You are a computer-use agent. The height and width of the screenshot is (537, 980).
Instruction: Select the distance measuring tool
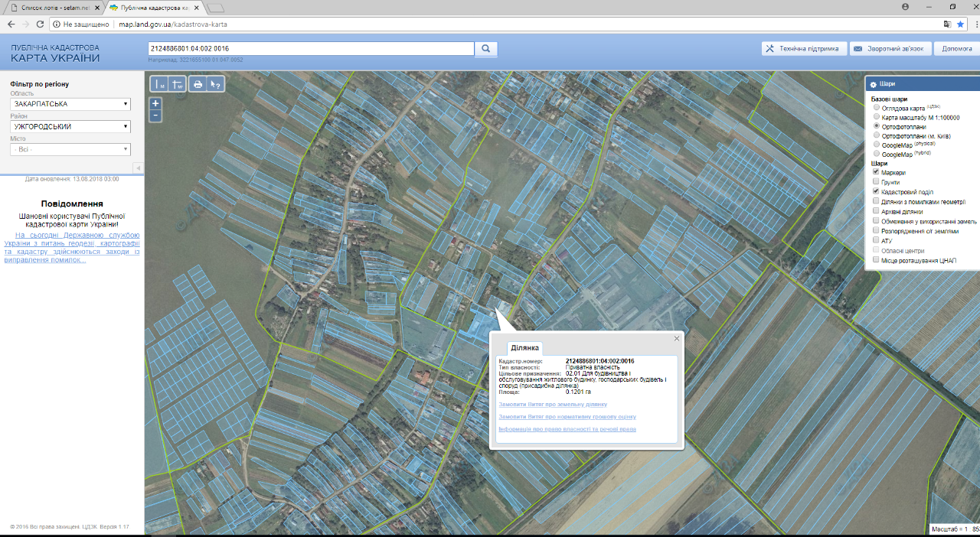tap(159, 85)
